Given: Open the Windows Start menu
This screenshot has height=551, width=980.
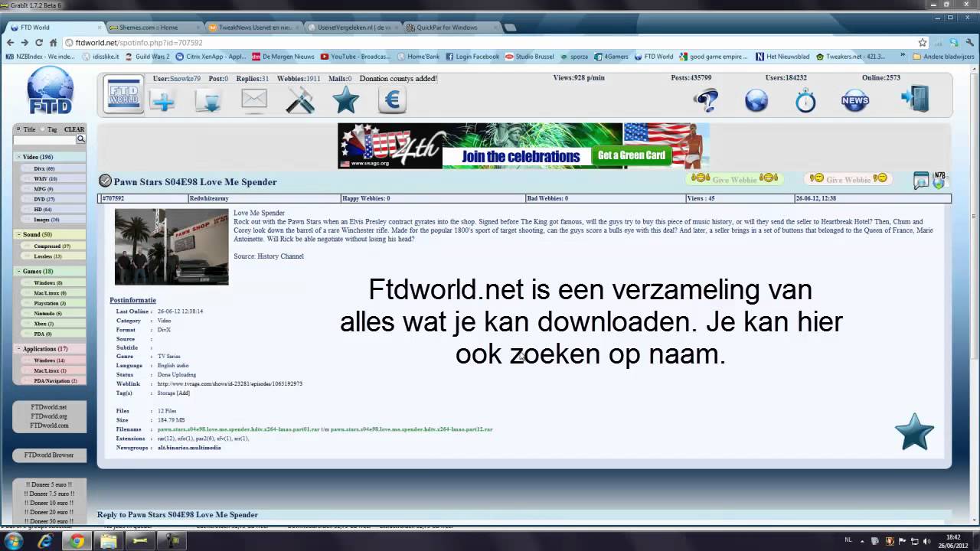Looking at the screenshot, I should point(14,541).
